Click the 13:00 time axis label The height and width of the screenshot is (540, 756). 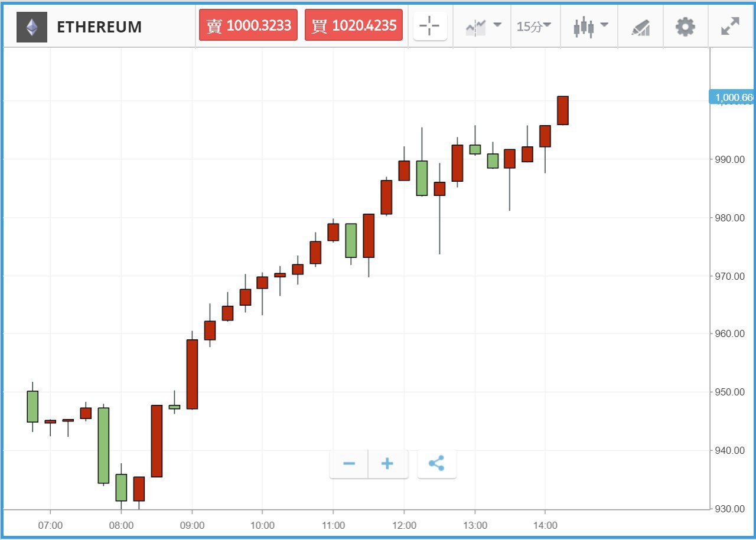[475, 525]
